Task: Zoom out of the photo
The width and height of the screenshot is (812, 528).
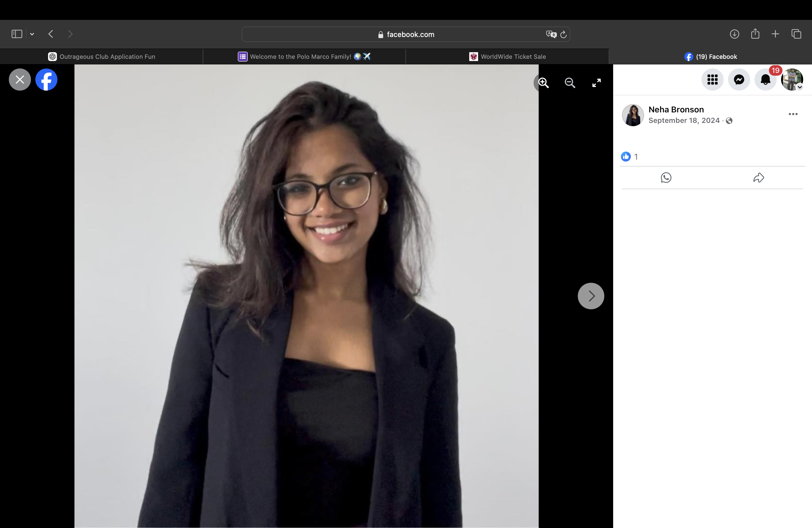Action: pos(570,83)
